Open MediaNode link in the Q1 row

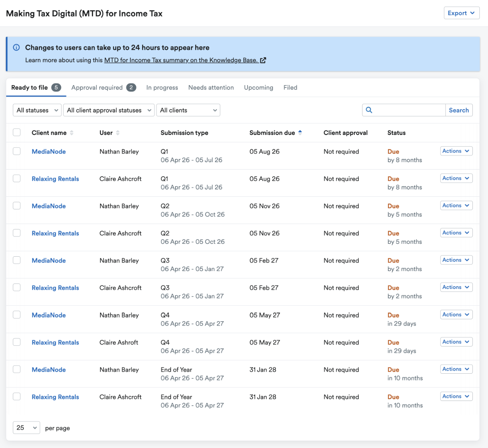coord(49,152)
